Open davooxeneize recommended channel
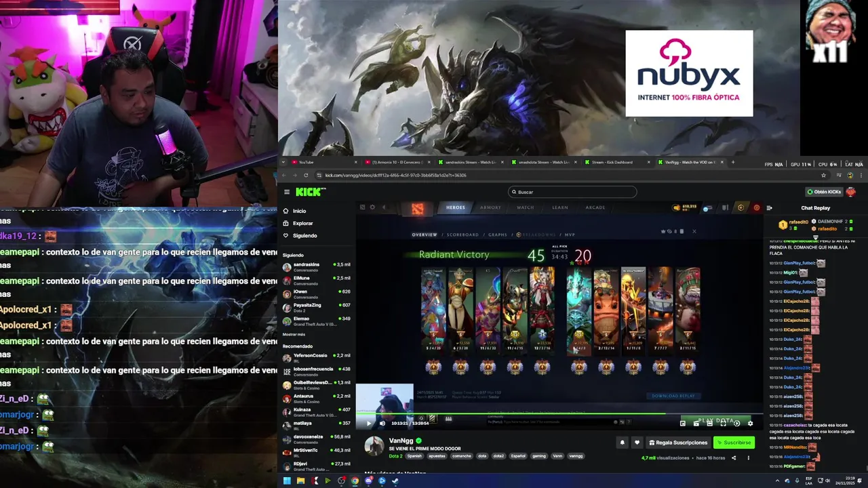The image size is (868, 488). click(x=317, y=439)
